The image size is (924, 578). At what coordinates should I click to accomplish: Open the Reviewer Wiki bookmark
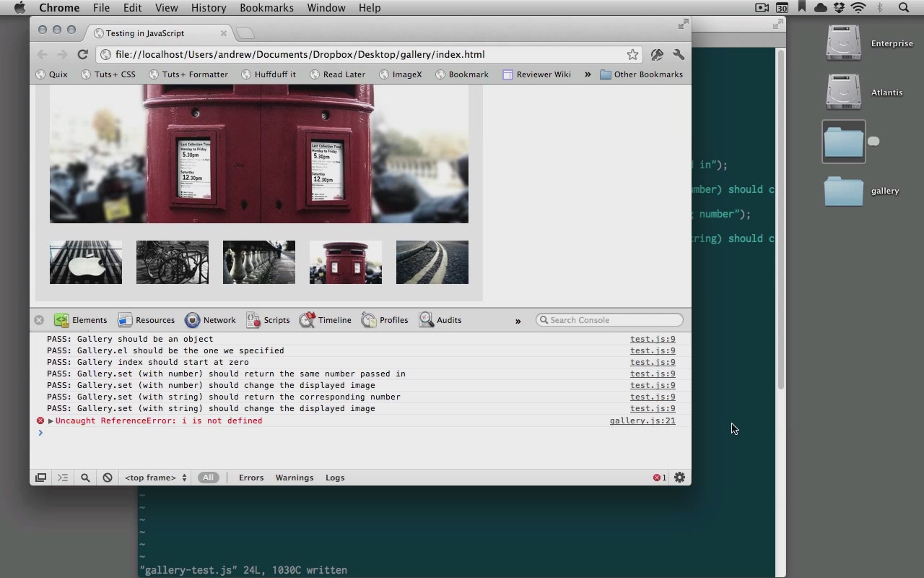pos(536,74)
